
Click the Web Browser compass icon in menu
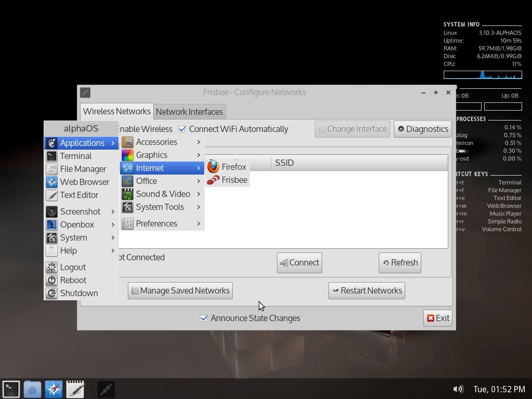click(51, 182)
